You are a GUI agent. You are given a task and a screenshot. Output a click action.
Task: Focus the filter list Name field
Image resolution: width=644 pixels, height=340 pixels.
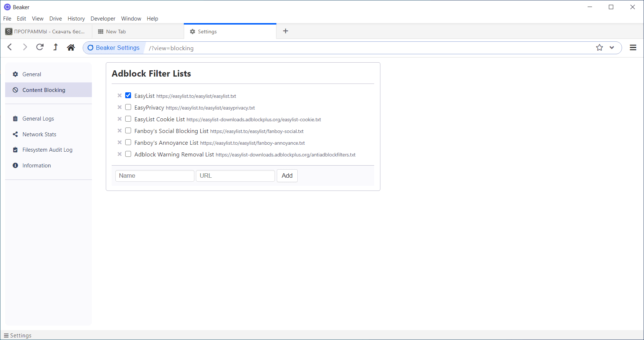click(155, 176)
